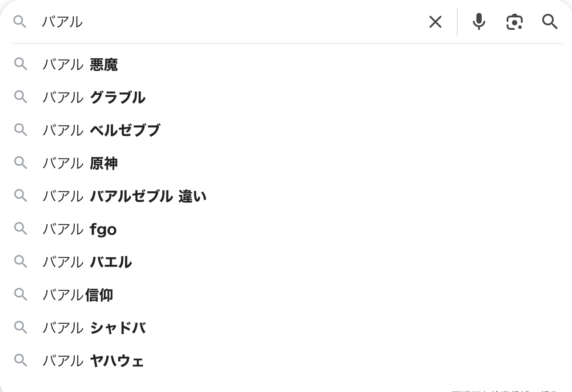Image resolution: width=572 pixels, height=392 pixels.
Task: Click magnifier icon beside バアル 悪魔
Action: click(x=20, y=64)
